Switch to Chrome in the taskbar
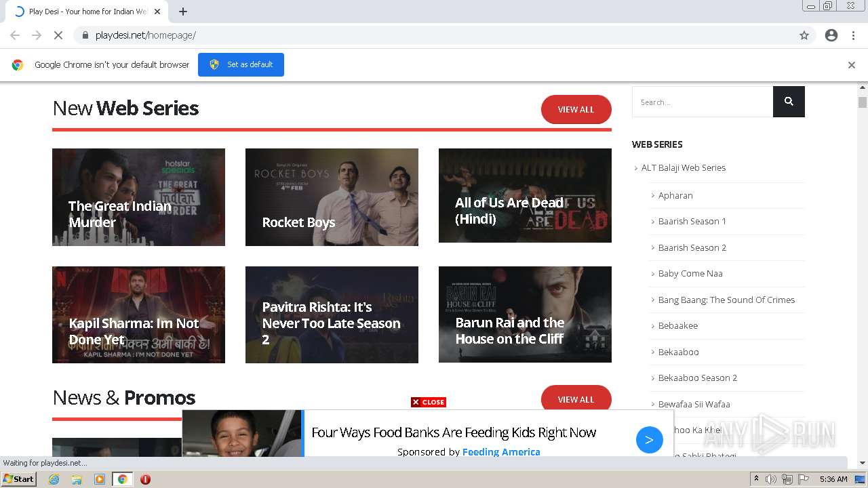 coord(122,479)
